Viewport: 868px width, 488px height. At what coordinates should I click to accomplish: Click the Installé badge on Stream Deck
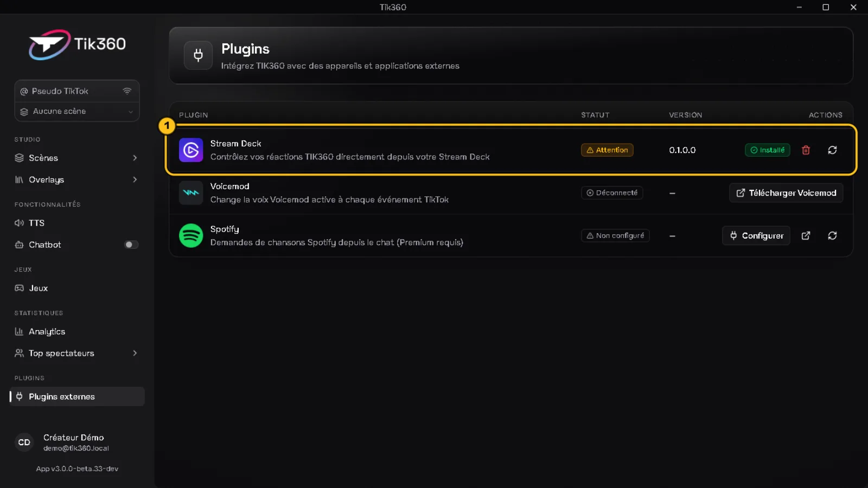[x=768, y=150]
